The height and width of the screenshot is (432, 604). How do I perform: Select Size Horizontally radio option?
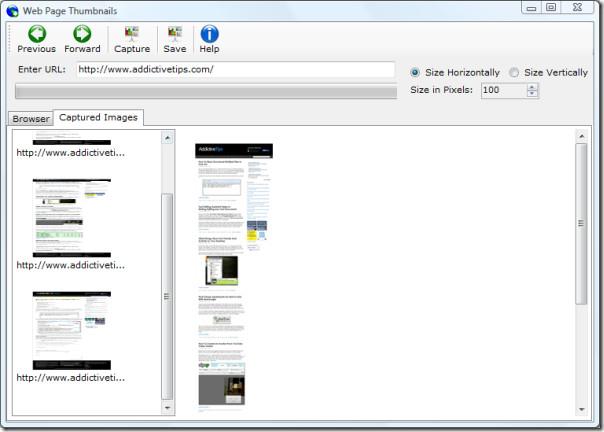coord(415,72)
